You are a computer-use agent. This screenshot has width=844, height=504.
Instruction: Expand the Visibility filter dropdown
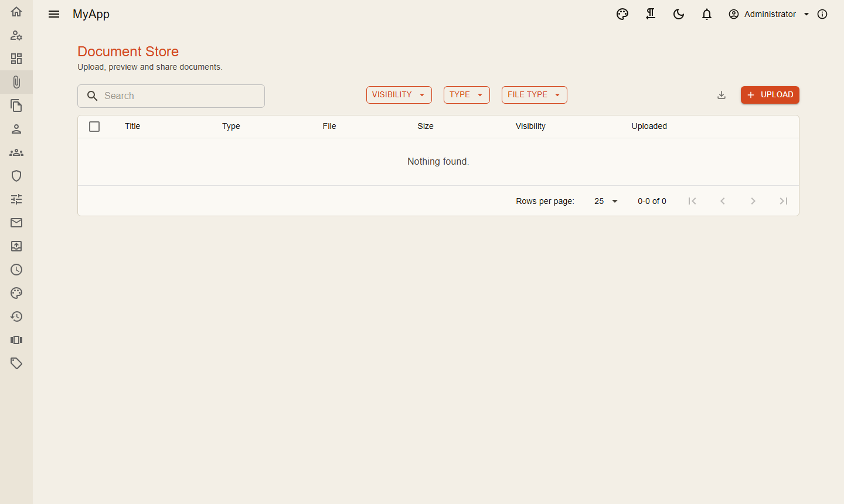399,95
